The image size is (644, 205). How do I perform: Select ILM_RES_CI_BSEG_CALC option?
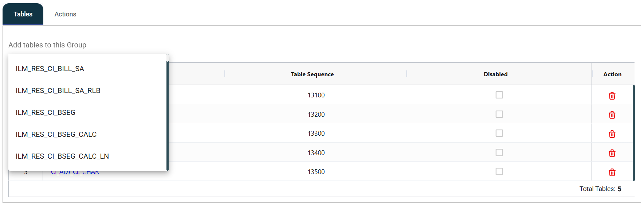(56, 134)
